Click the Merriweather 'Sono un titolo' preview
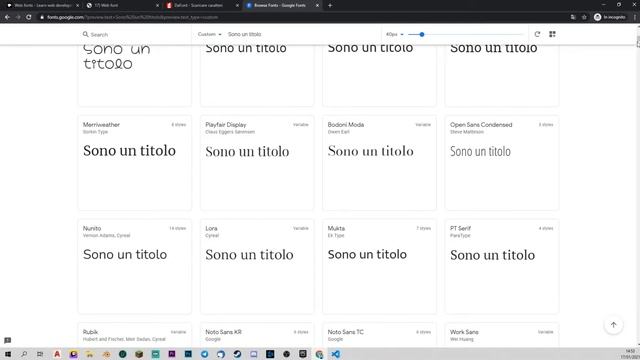The width and height of the screenshot is (640, 360). point(129,151)
